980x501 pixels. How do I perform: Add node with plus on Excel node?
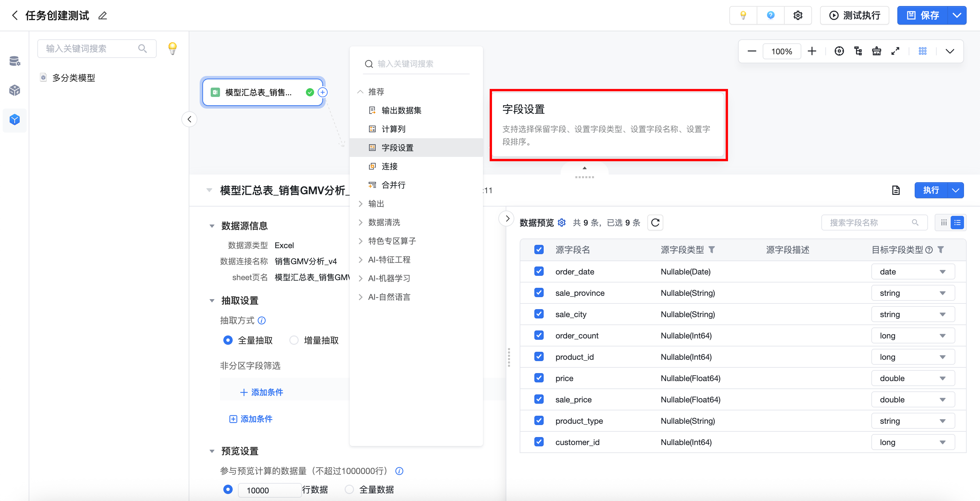[x=323, y=92]
